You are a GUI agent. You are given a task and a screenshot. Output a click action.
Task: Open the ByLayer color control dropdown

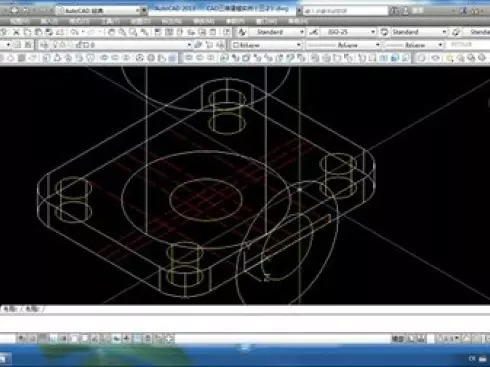[x=266, y=45]
